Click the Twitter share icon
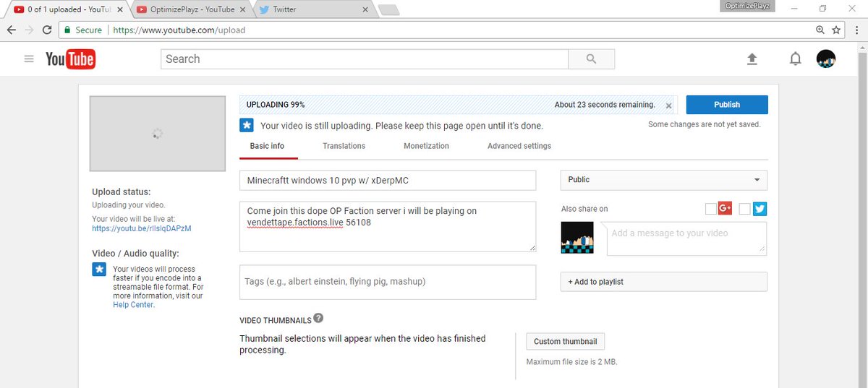The height and width of the screenshot is (388, 868). click(x=759, y=209)
